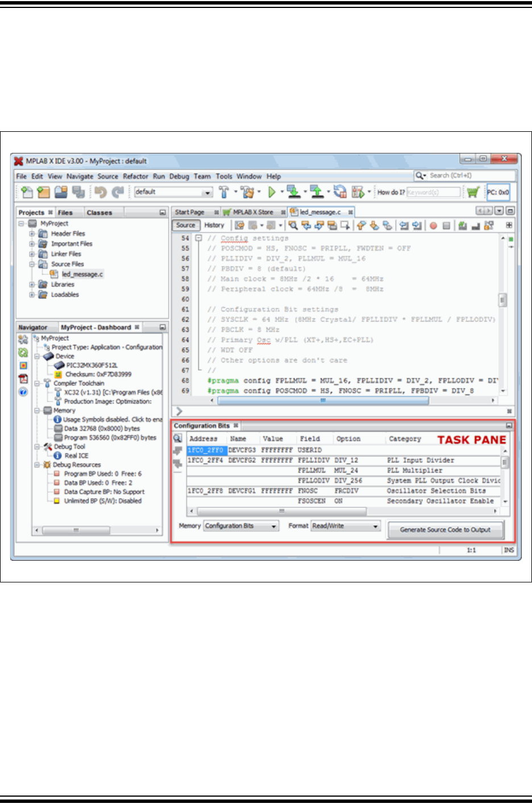Image resolution: width=532 pixels, height=812 pixels.
Task: Click Generate Source Code to Output button
Action: pos(446,530)
